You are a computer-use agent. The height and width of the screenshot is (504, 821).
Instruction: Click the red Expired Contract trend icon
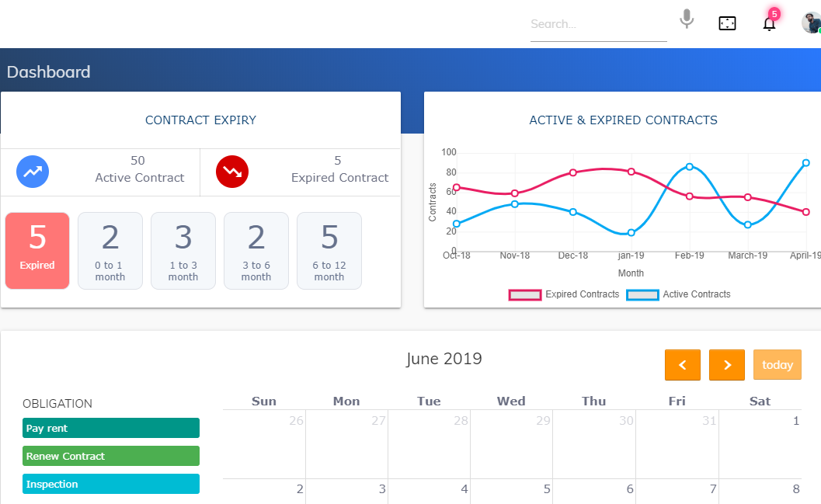pos(232,172)
